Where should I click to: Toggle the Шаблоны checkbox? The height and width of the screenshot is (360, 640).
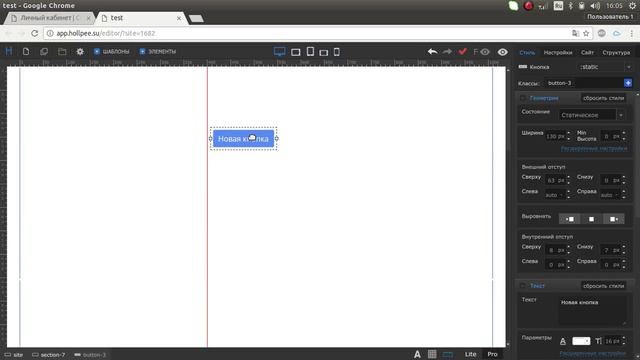click(x=97, y=51)
